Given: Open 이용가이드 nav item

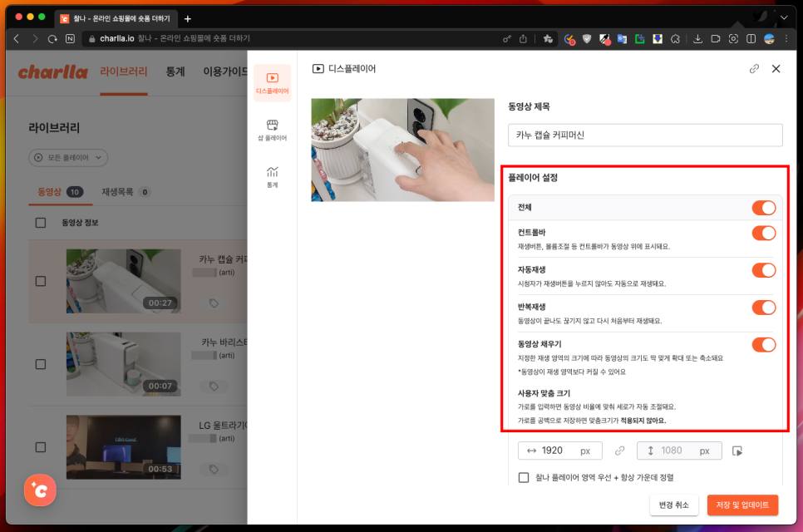Looking at the screenshot, I should coord(225,71).
